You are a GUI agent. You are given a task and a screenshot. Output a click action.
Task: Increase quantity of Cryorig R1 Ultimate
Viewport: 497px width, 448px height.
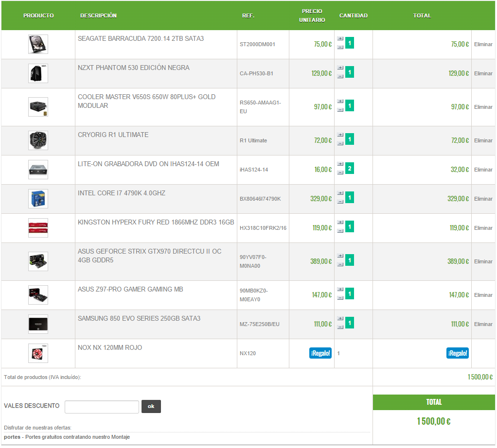click(x=340, y=135)
